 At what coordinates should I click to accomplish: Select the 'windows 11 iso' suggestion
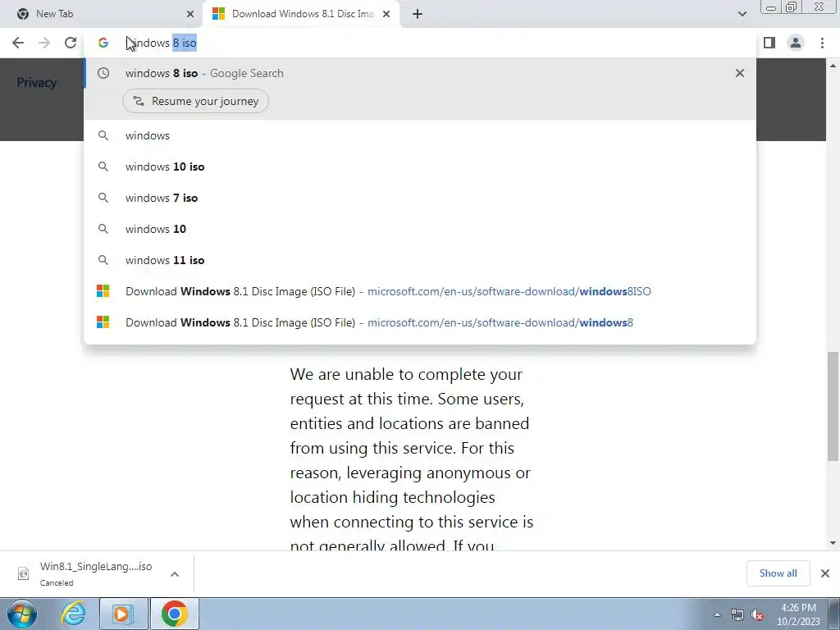[x=420, y=260]
